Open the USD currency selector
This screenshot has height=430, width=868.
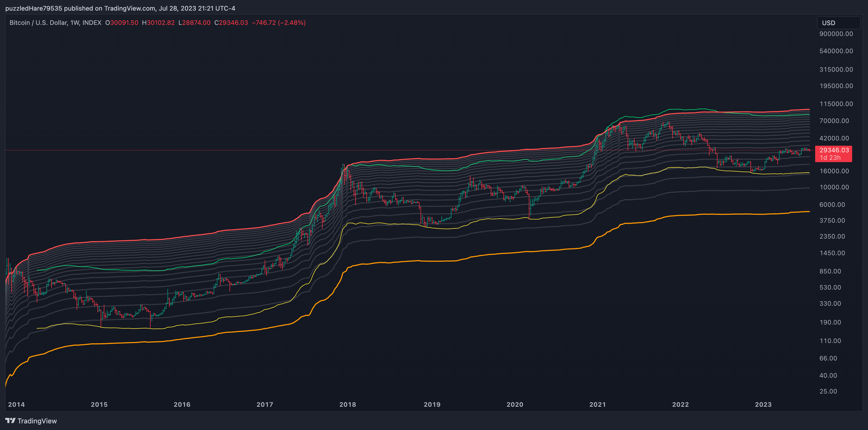tap(838, 23)
